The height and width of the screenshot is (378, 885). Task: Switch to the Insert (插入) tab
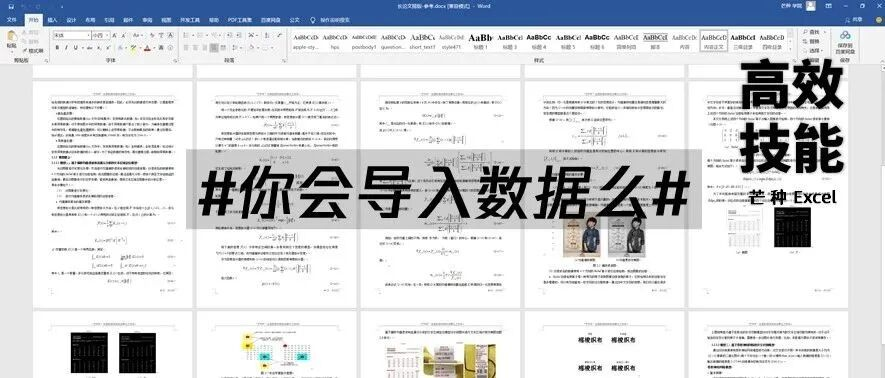point(52,19)
